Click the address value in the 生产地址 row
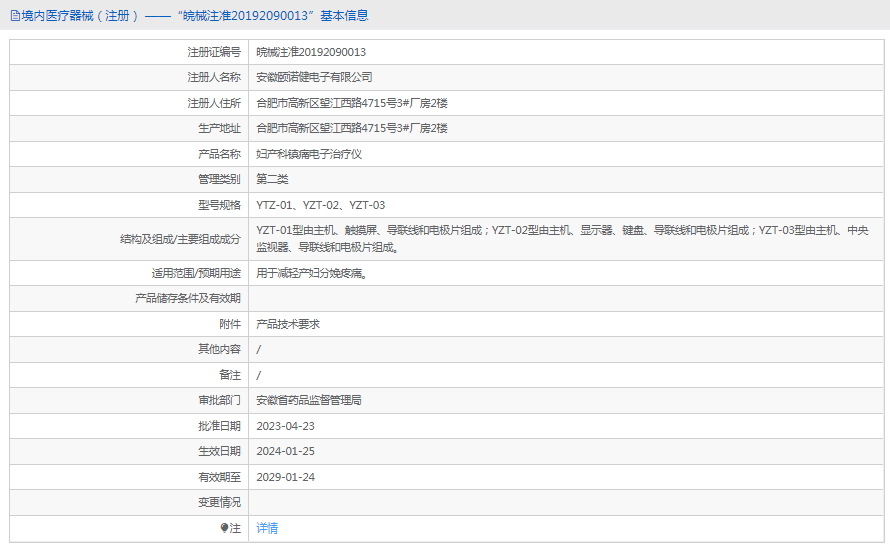This screenshot has width=890, height=549. [x=352, y=128]
